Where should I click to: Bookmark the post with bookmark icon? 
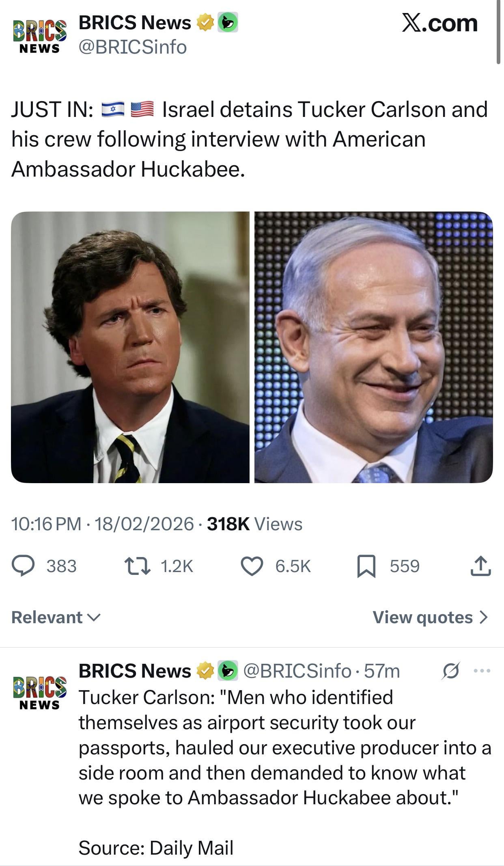click(x=366, y=566)
